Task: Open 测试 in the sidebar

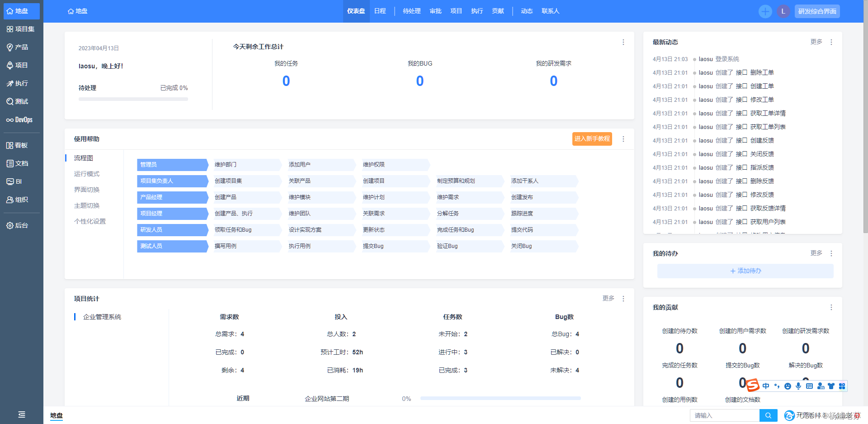Action: point(21,101)
